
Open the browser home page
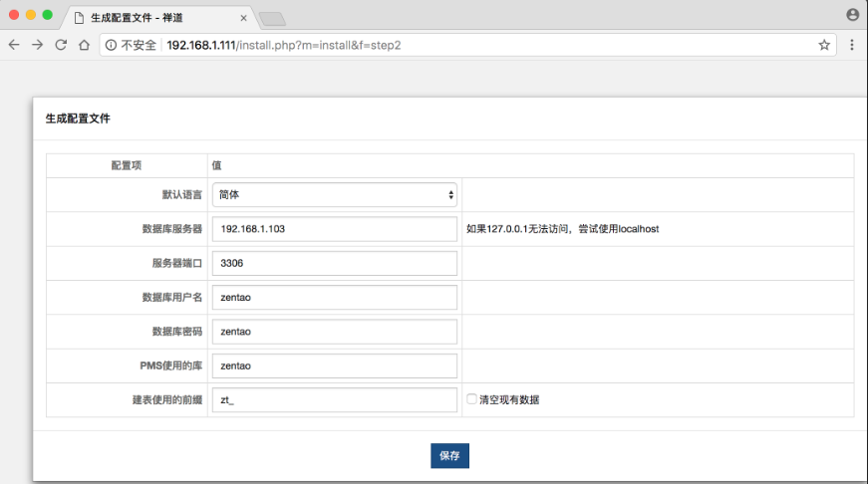tap(84, 45)
